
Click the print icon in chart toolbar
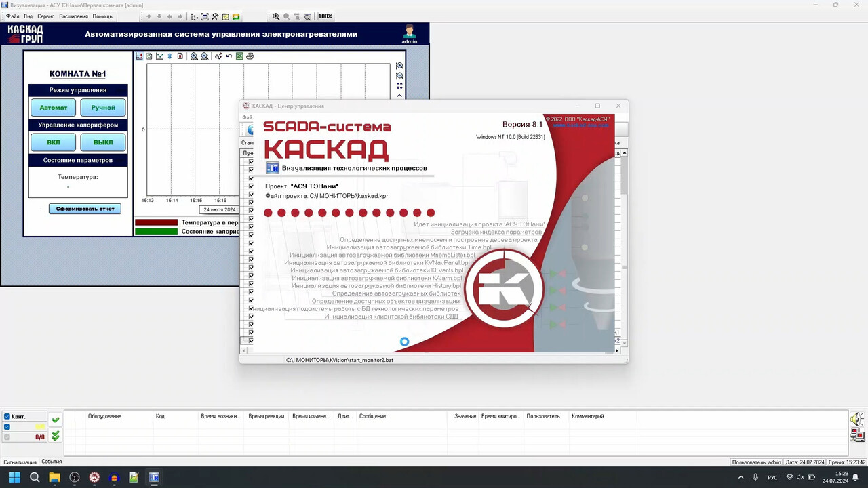[250, 56]
